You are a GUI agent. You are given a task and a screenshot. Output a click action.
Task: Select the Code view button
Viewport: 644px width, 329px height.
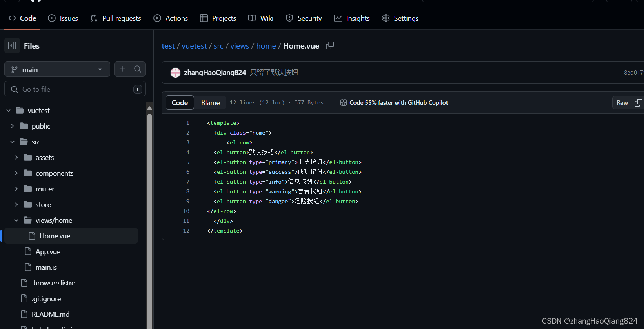180,102
